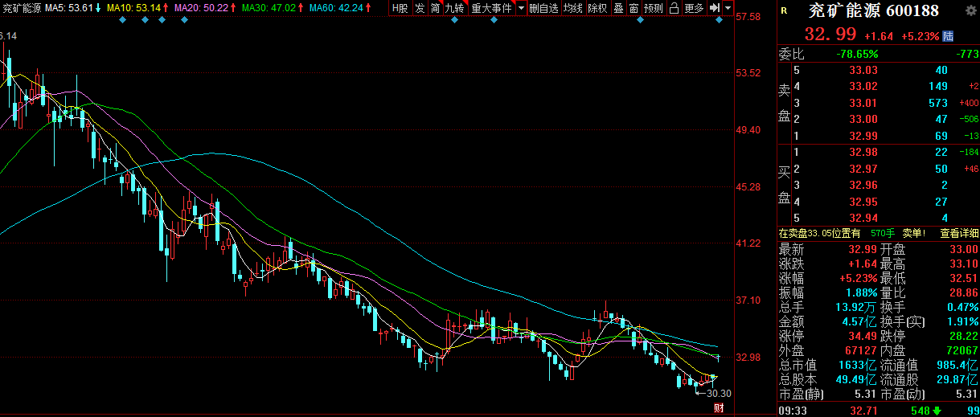Viewport: 980px width, 417px height.
Task: Click the arrow-to-bar jump icon in the toolbar
Action: [714, 8]
